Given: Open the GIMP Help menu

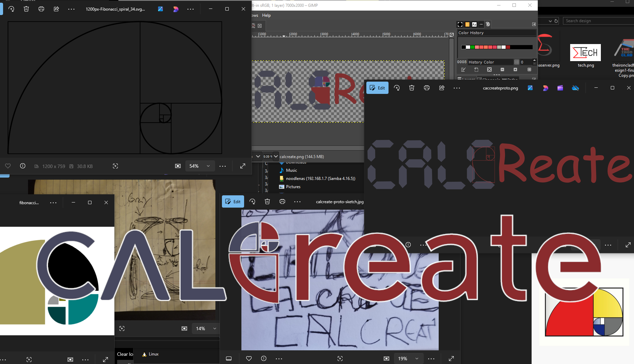Looking at the screenshot, I should coord(266,15).
